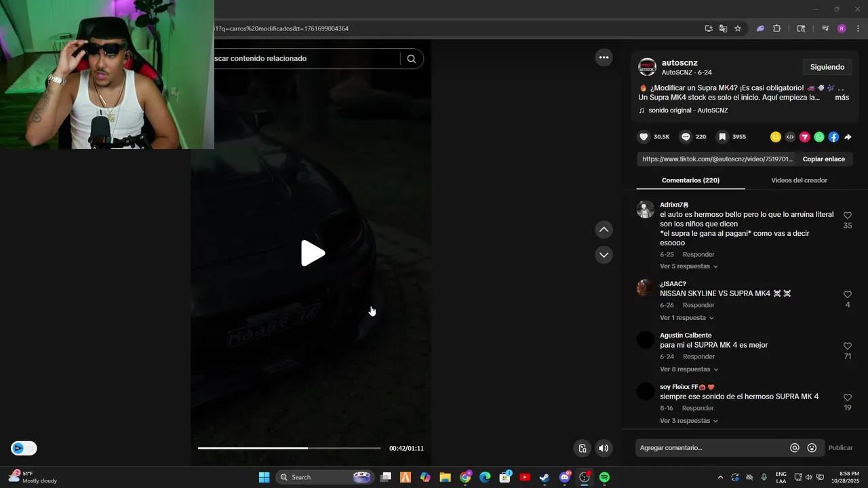The height and width of the screenshot is (488, 868).
Task: Seek on the video progress bar
Action: 289,448
